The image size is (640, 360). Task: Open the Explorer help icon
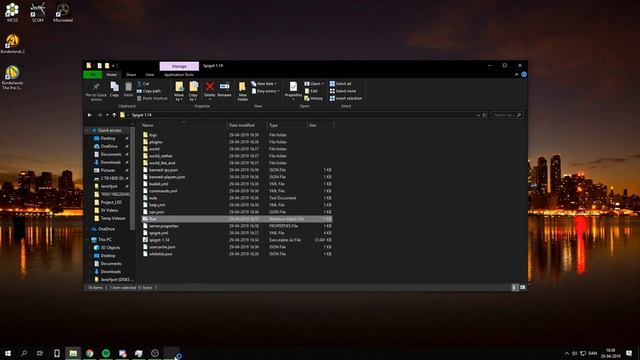coord(524,75)
